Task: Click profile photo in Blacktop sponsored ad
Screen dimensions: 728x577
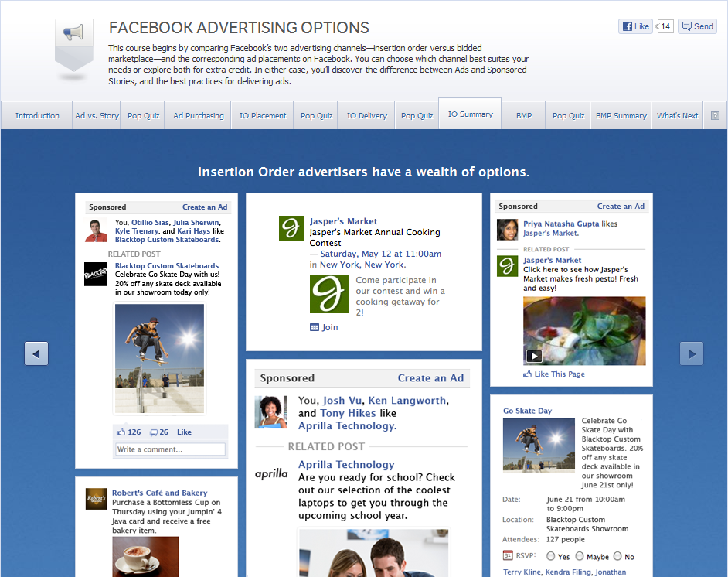Action: pos(96,230)
